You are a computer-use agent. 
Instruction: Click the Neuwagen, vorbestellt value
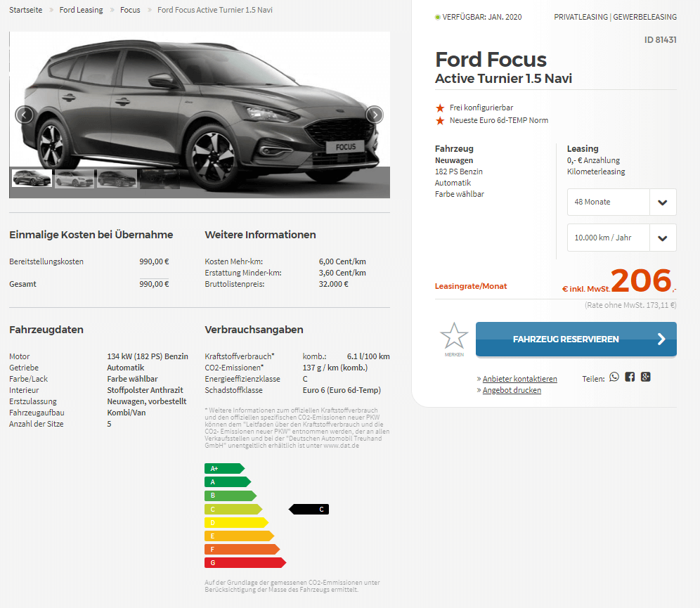coord(146,401)
